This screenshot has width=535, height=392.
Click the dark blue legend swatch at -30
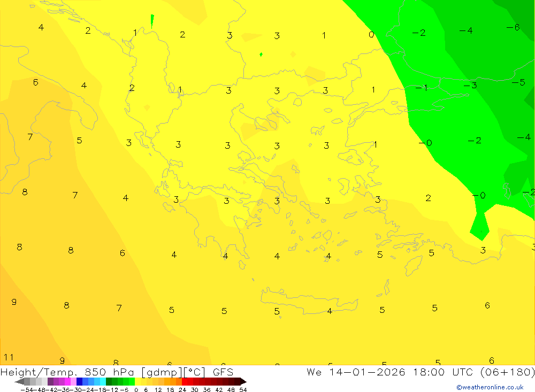[79, 382]
